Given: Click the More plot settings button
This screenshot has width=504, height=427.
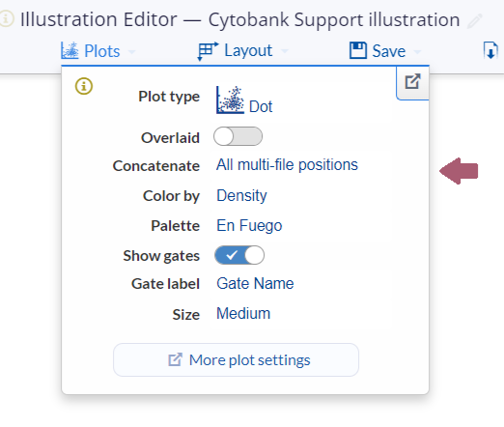Looking at the screenshot, I should point(236,359).
